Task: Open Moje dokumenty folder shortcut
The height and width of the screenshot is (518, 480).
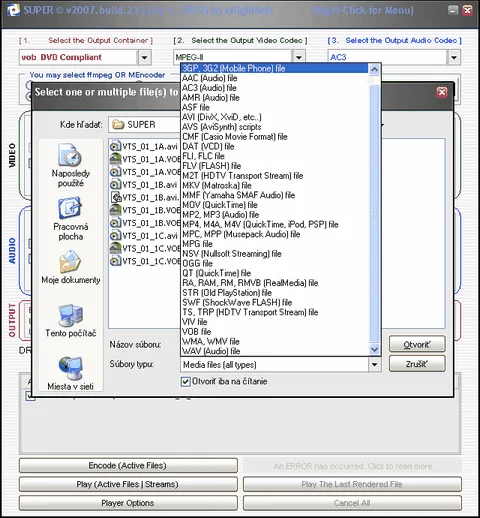Action: pyautogui.click(x=71, y=267)
